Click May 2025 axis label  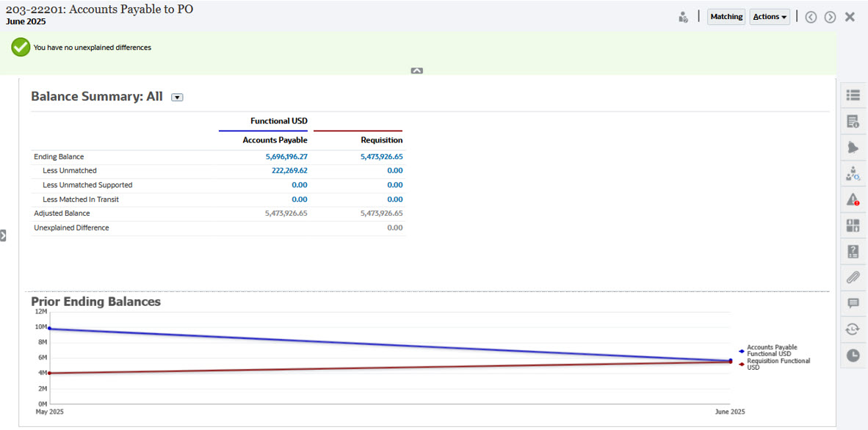[49, 412]
